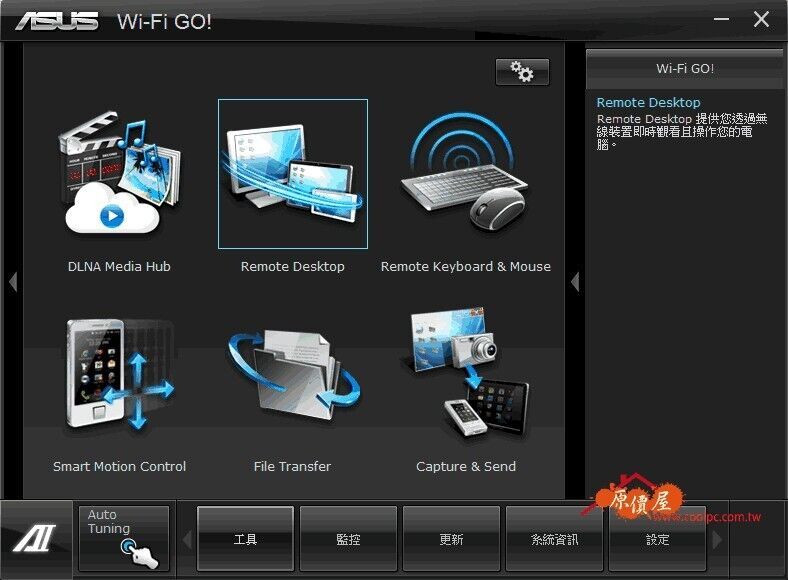Open the Smart Motion Control phone icon
The image size is (788, 580).
[x=120, y=374]
